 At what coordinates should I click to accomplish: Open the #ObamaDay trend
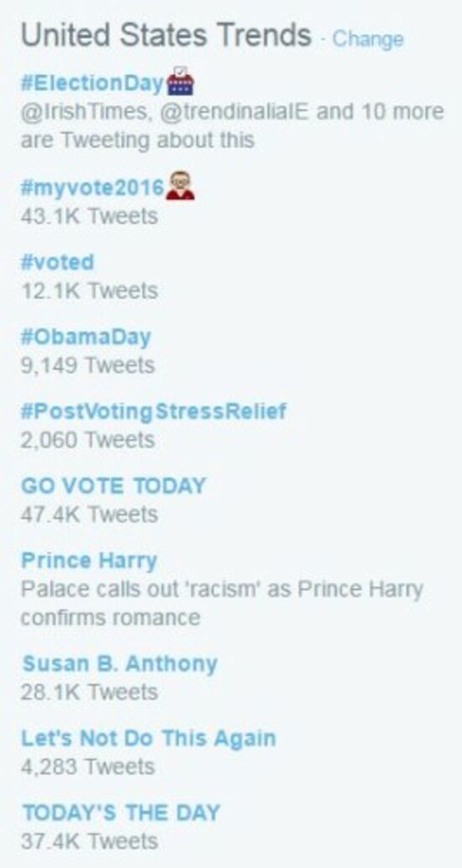[86, 337]
